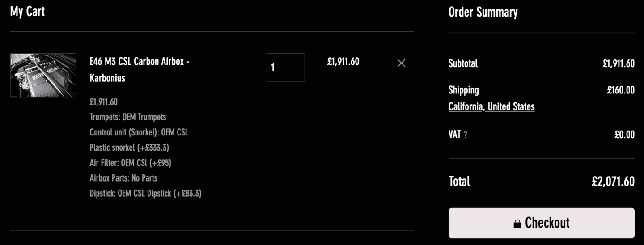This screenshot has height=245, width=644.
Task: Click the £2,071.60 order total amount
Action: click(613, 182)
